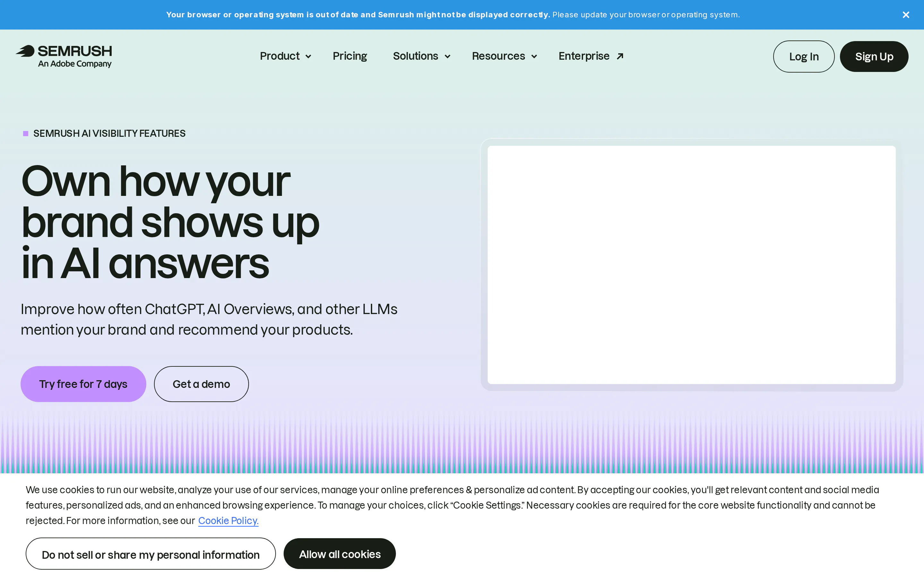The height and width of the screenshot is (578, 924).
Task: Open the Cookie Policy link
Action: [x=228, y=521]
